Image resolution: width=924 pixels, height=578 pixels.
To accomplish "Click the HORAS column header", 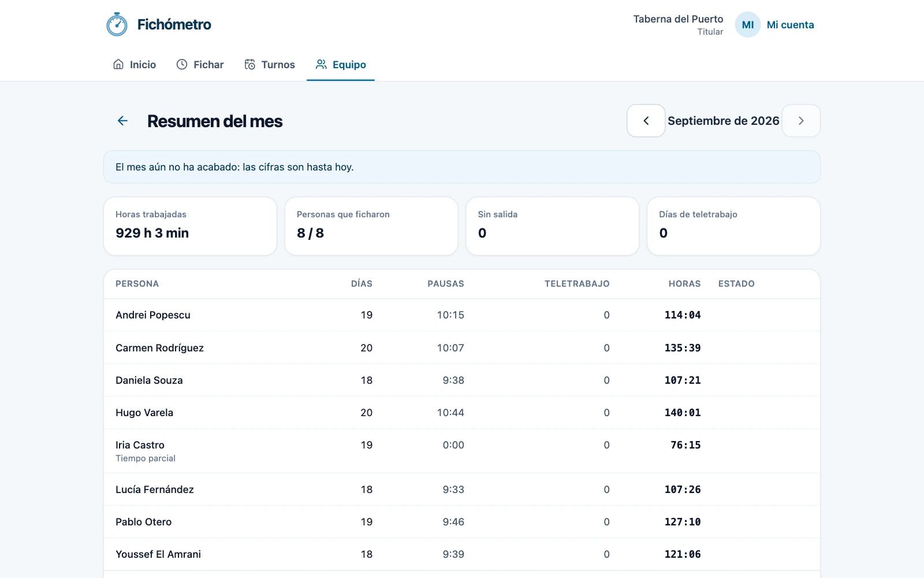I will coord(685,284).
